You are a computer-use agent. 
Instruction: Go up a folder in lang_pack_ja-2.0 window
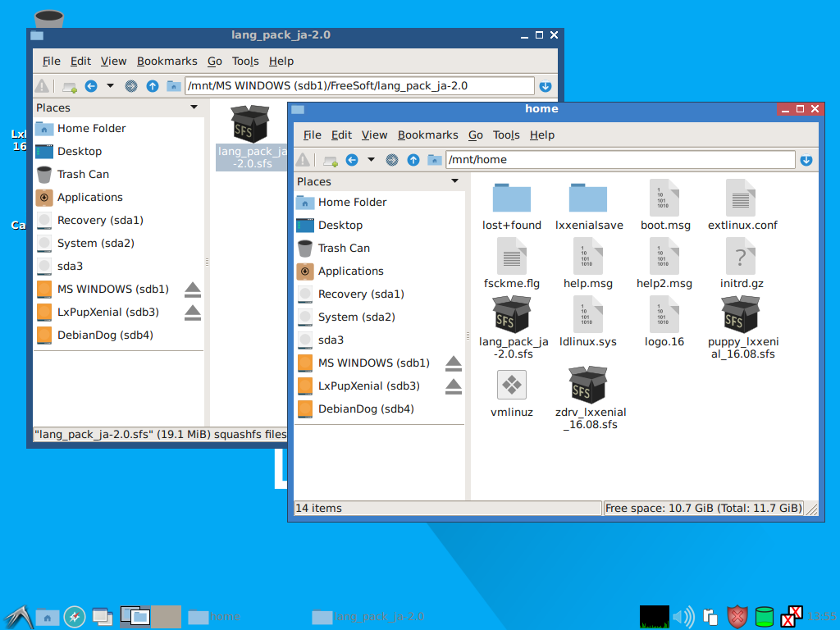[x=152, y=85]
